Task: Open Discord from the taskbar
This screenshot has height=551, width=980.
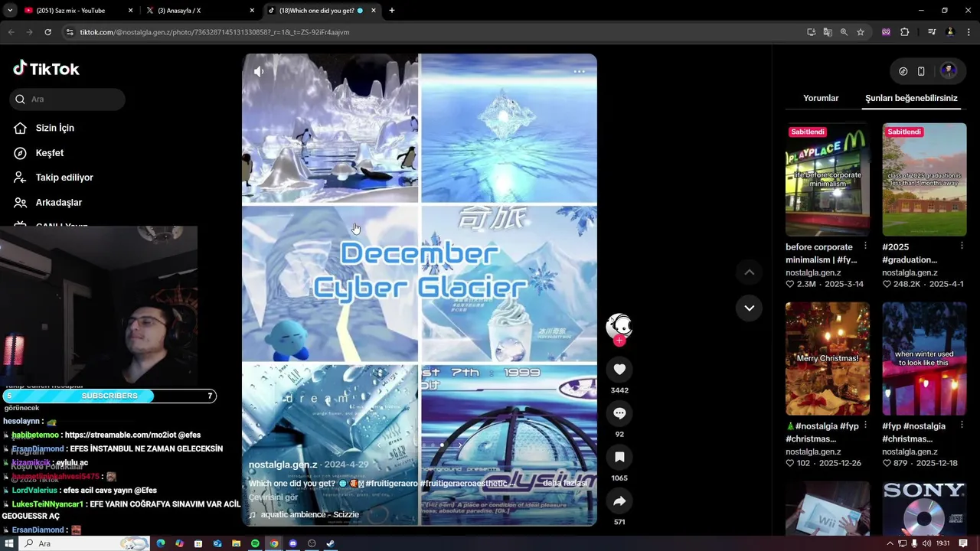Action: coord(292,543)
